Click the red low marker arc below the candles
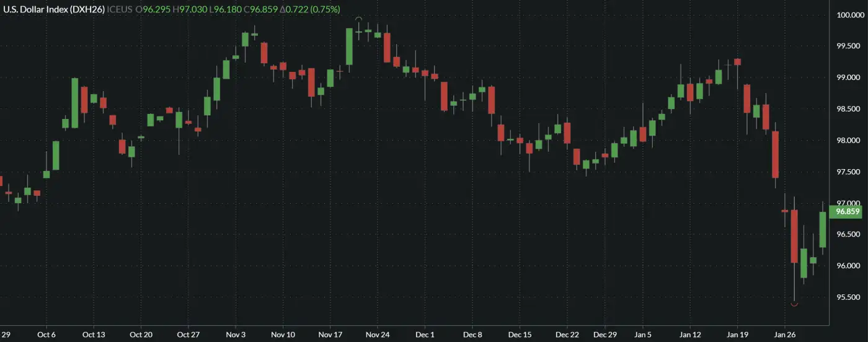The width and height of the screenshot is (868, 342). click(794, 304)
